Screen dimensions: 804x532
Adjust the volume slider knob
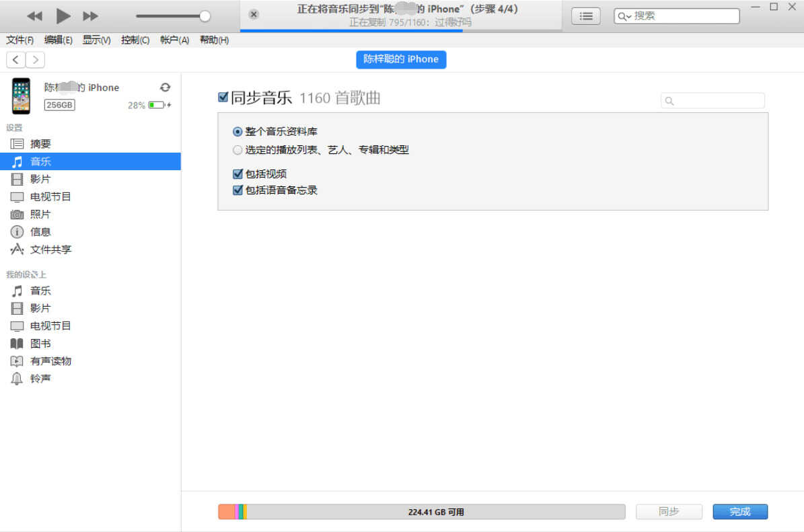point(205,16)
